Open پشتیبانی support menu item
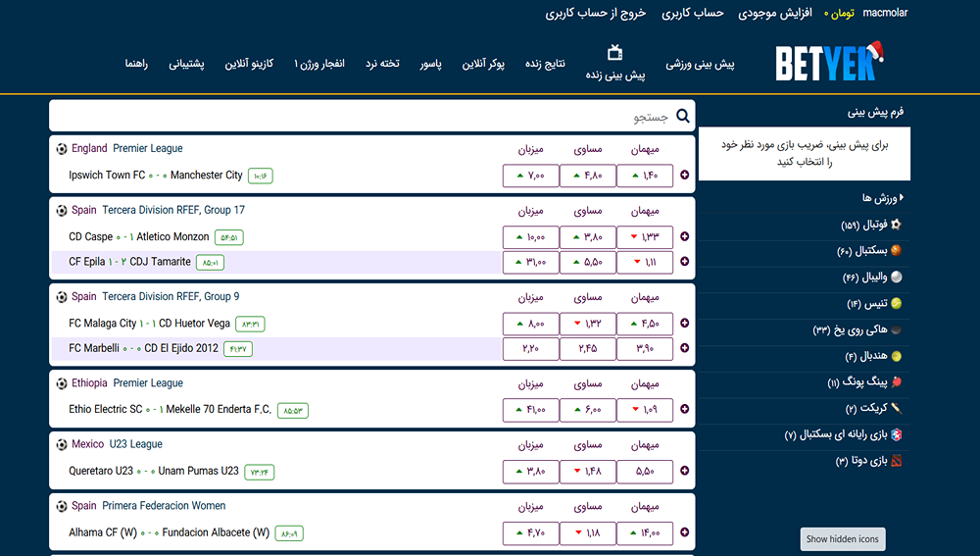980x556 pixels. (x=186, y=64)
